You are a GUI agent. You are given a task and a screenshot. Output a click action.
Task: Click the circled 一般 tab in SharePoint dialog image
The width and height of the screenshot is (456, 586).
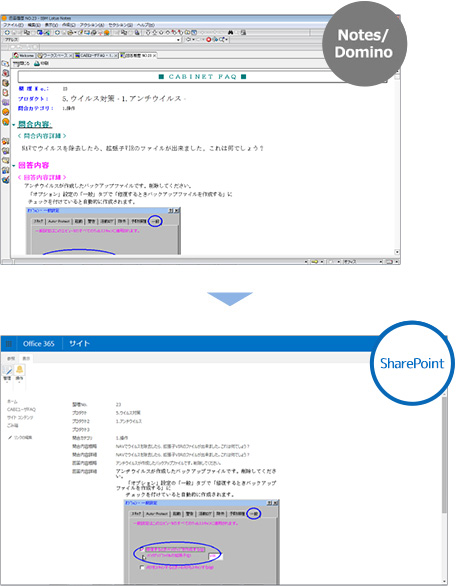(x=254, y=514)
